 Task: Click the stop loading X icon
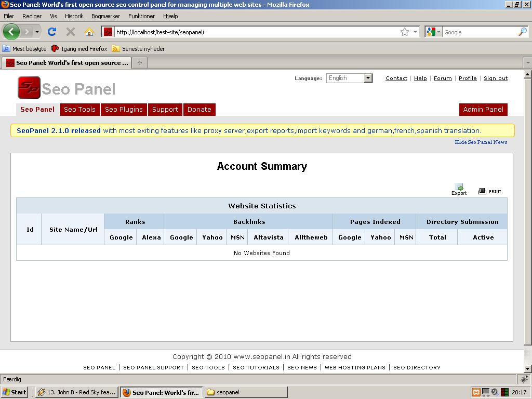click(71, 32)
